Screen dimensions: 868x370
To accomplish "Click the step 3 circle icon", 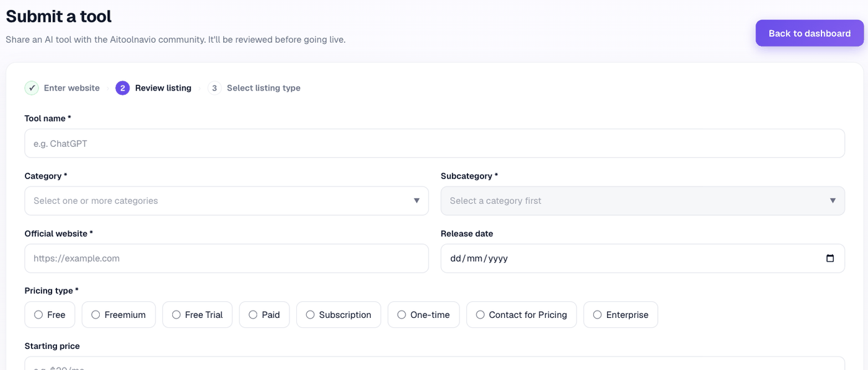I will pos(215,88).
